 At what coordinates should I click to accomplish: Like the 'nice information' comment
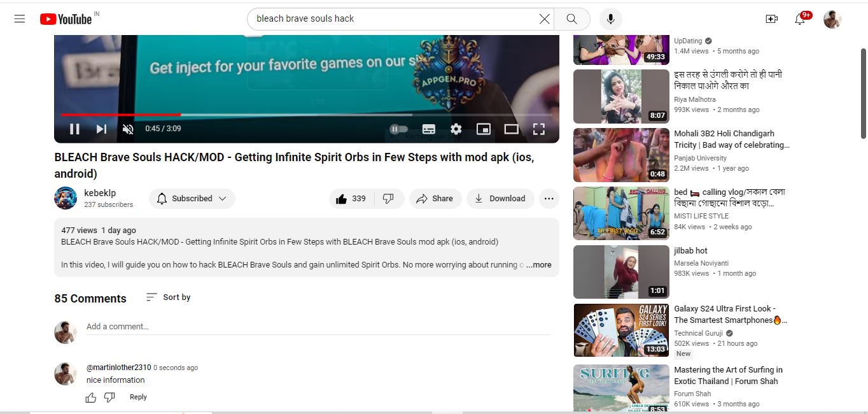coord(91,397)
